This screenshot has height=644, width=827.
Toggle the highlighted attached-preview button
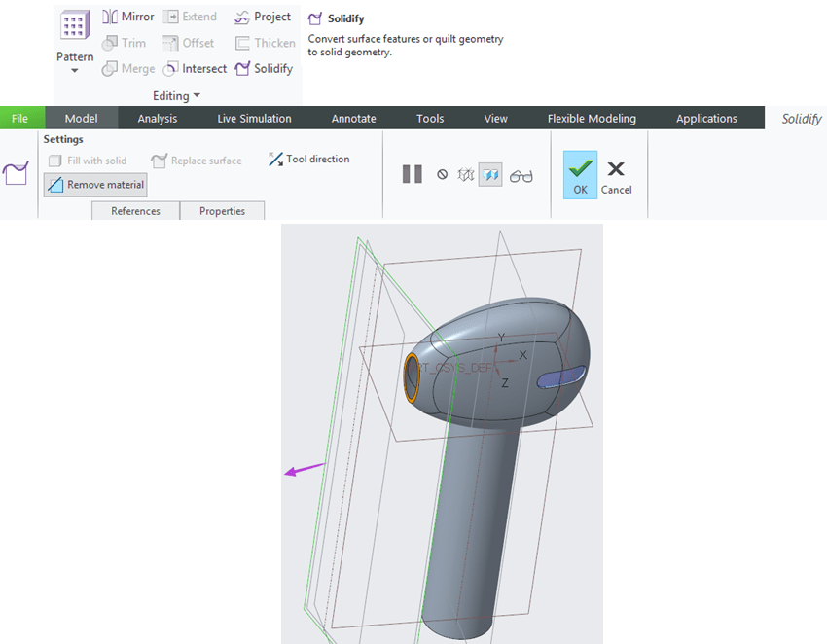click(x=490, y=174)
